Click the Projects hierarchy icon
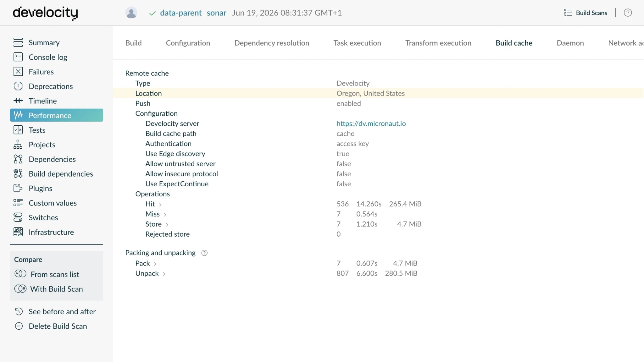644x362 pixels. pyautogui.click(x=18, y=144)
